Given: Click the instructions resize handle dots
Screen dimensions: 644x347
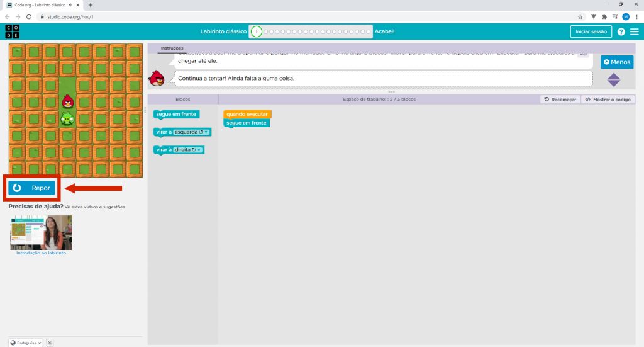Looking at the screenshot, I should coord(391,92).
